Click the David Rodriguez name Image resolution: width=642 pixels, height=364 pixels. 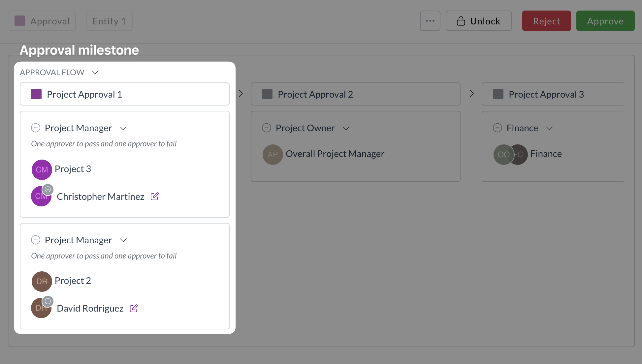click(90, 308)
